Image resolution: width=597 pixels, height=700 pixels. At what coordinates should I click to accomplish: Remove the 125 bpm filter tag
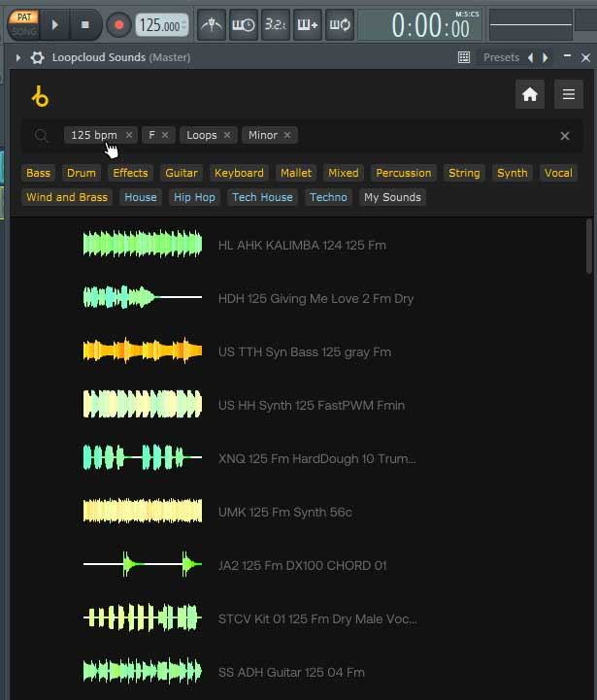click(128, 135)
